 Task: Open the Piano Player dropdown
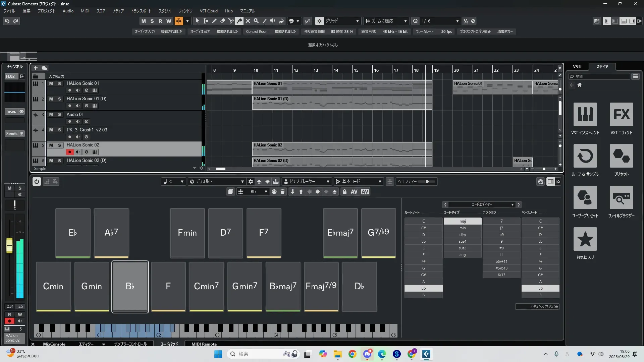coord(307,182)
